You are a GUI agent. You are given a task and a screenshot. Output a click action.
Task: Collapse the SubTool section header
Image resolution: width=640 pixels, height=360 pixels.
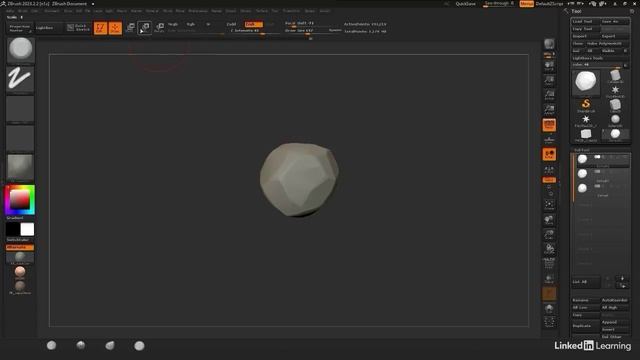[582, 150]
